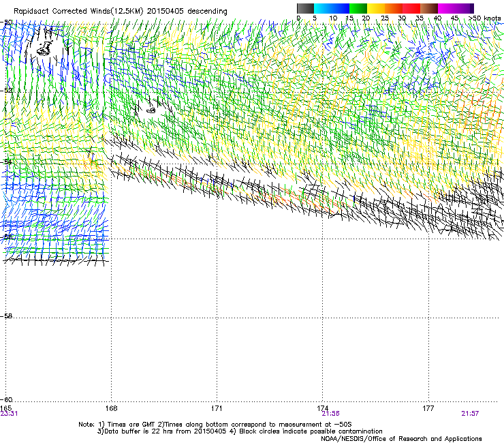
Task: Click the 'NOAA/NESDIS/Office of Research and Applications' credit
Action: coord(401,439)
